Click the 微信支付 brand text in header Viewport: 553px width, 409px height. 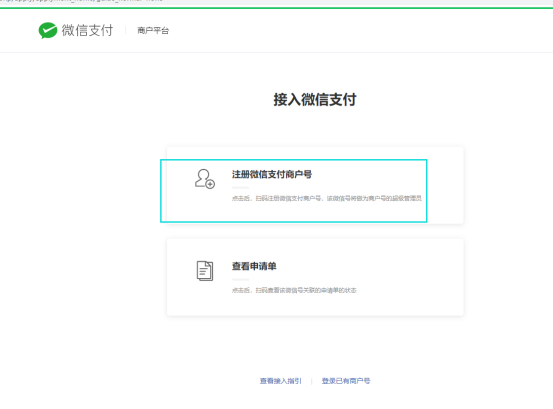87,30
